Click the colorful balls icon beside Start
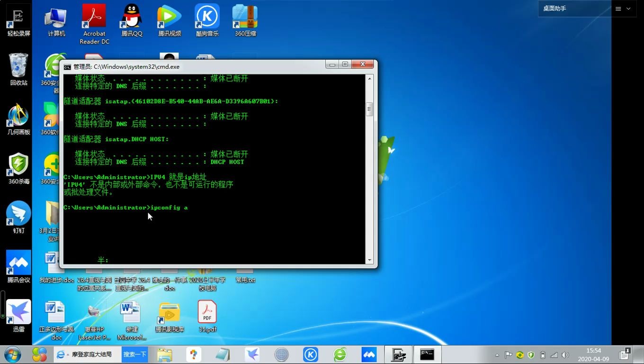Image resolution: width=644 pixels, height=364 pixels. [39, 355]
